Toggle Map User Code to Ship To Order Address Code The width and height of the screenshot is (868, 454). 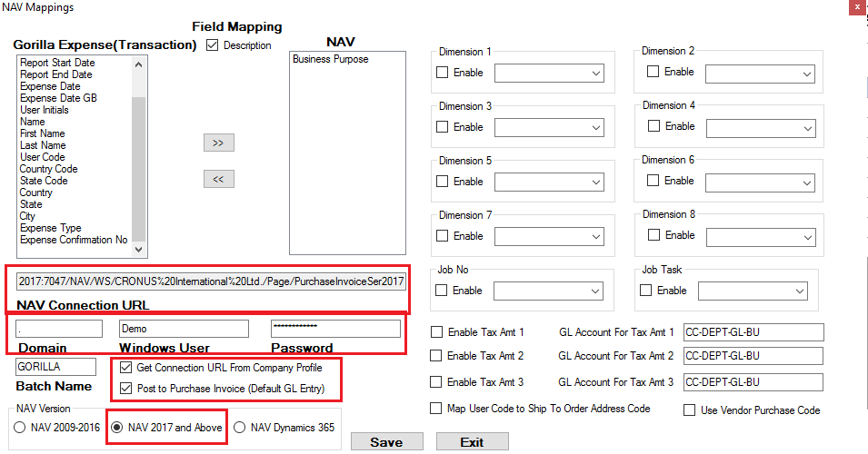click(x=435, y=408)
